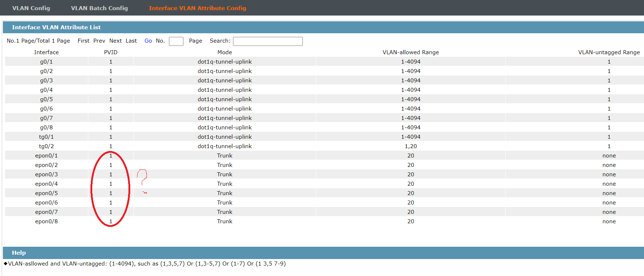This screenshot has width=644, height=276.
Task: Click the Mode column header
Action: [225, 52]
